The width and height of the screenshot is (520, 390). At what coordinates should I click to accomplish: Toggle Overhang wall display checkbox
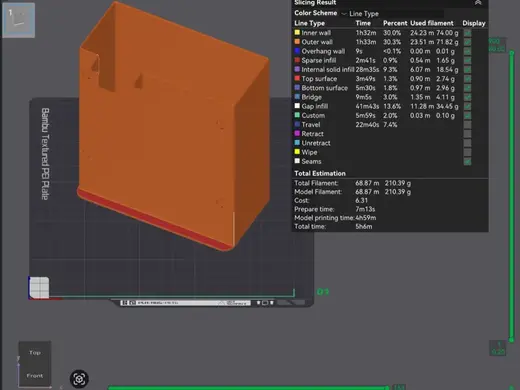(467, 51)
